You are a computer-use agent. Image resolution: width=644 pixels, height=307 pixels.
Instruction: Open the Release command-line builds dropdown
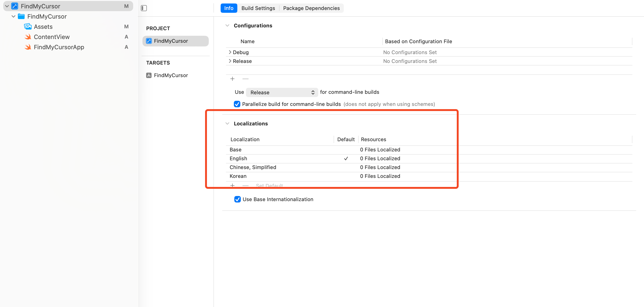[282, 92]
